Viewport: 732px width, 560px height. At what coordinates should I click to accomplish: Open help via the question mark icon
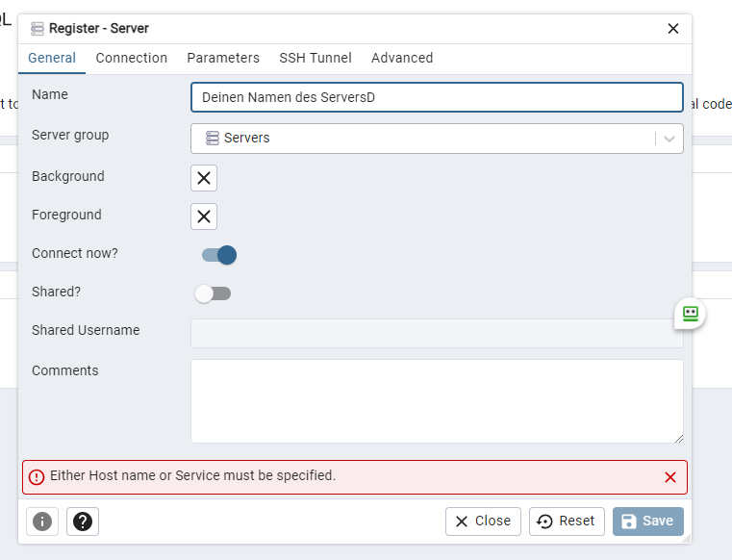pyautogui.click(x=83, y=522)
